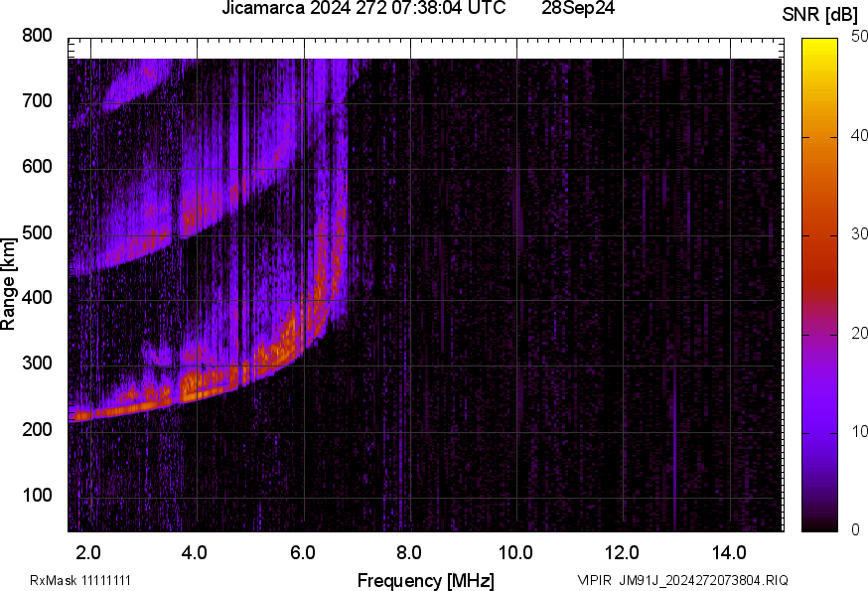
Task: Click the VIPIR JM91J filename label
Action: click(682, 580)
